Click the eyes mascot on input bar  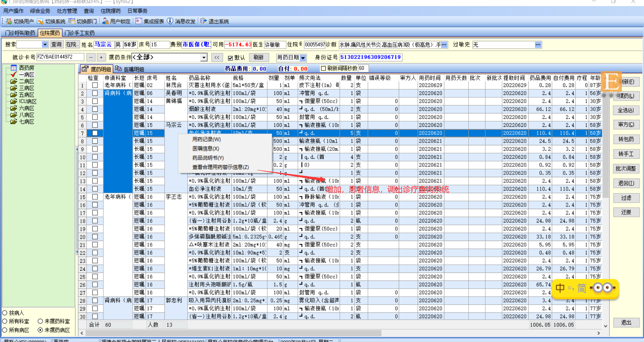(x=603, y=288)
